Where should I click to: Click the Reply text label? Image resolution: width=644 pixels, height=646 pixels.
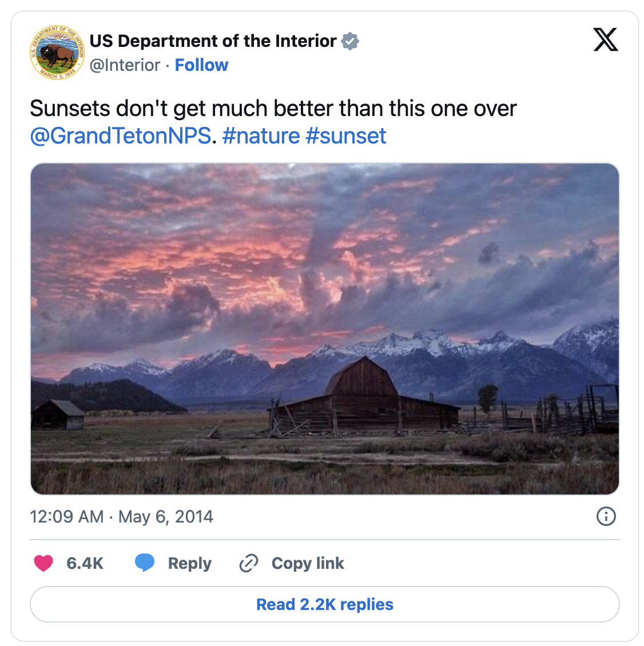click(x=189, y=563)
